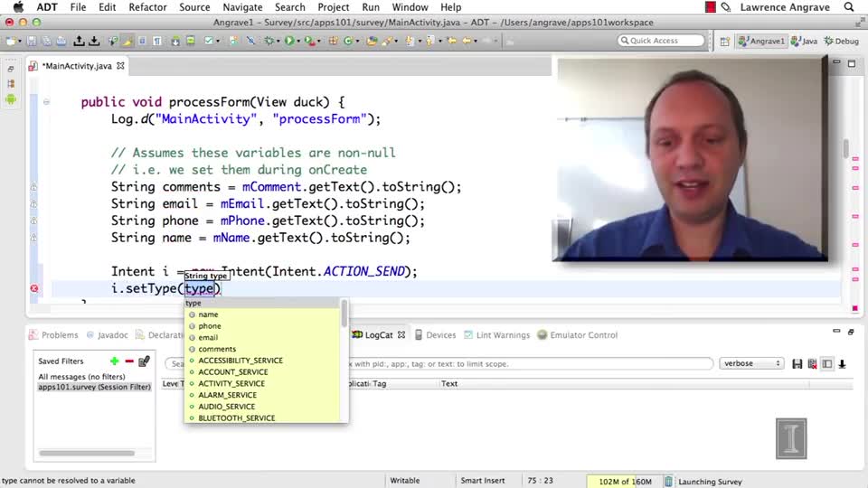868x488 pixels.
Task: Click the restore view icon in the left sidebar
Action: (x=11, y=70)
